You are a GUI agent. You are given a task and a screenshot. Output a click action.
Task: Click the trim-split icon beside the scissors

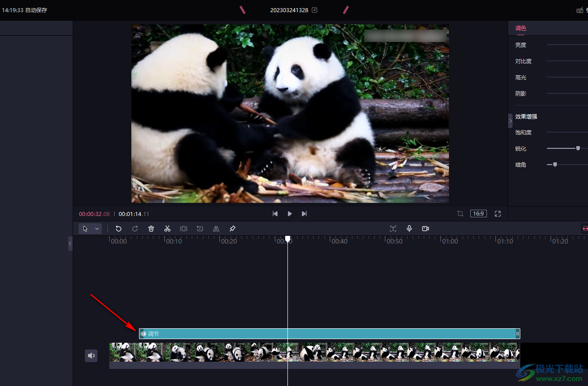point(184,229)
